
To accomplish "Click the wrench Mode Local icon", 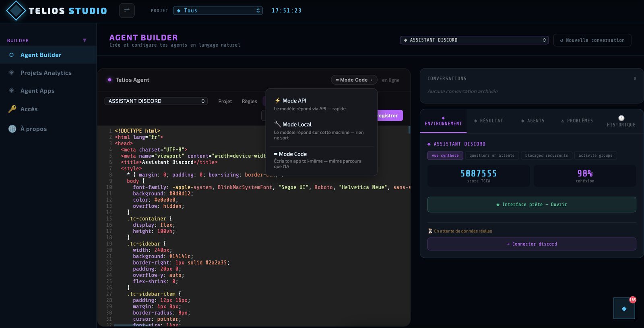I will coord(277,124).
